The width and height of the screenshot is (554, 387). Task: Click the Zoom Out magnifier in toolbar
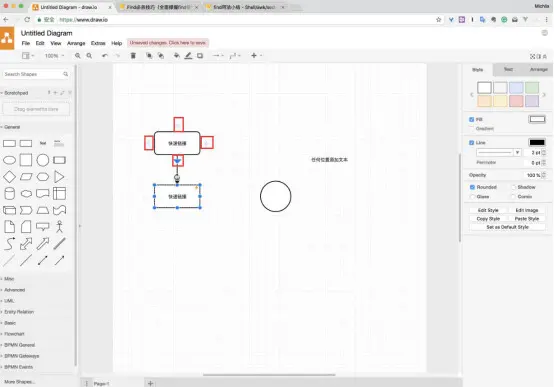pos(89,56)
